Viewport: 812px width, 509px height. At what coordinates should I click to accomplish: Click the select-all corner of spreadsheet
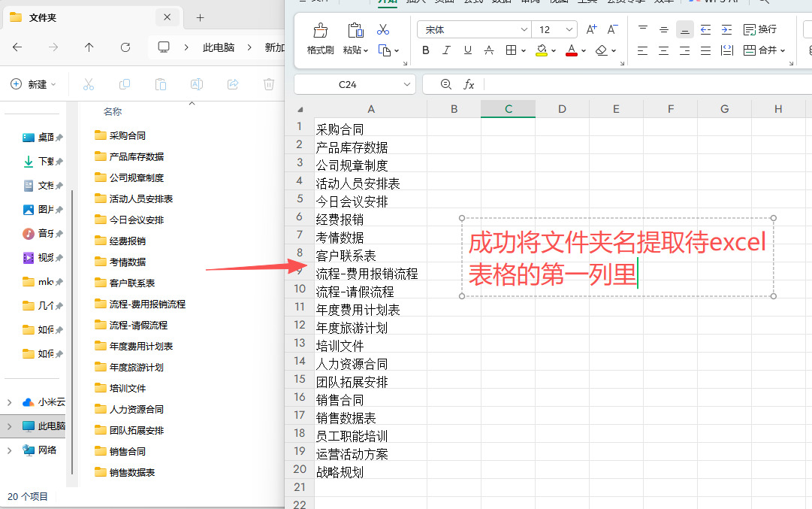[300, 109]
